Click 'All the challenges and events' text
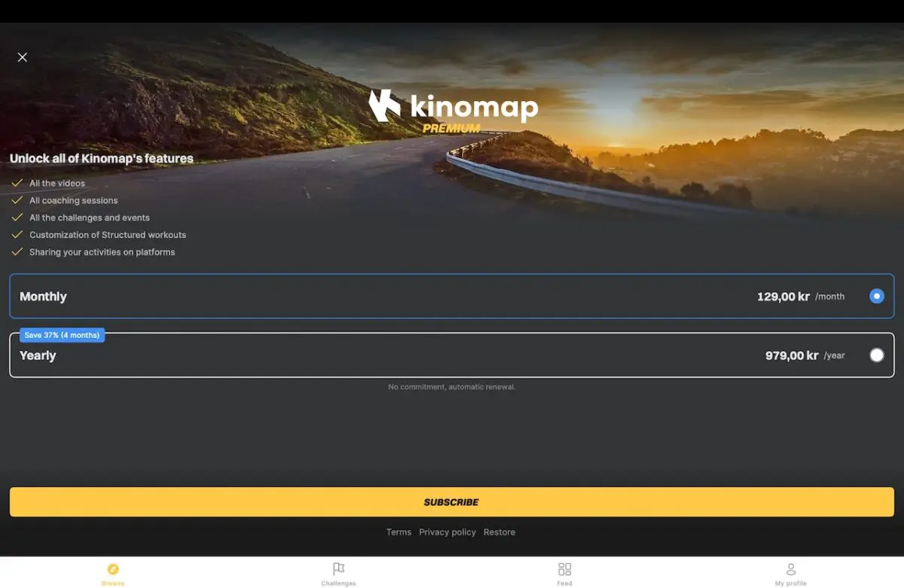Screen dimensions: 904x588 coord(90,218)
